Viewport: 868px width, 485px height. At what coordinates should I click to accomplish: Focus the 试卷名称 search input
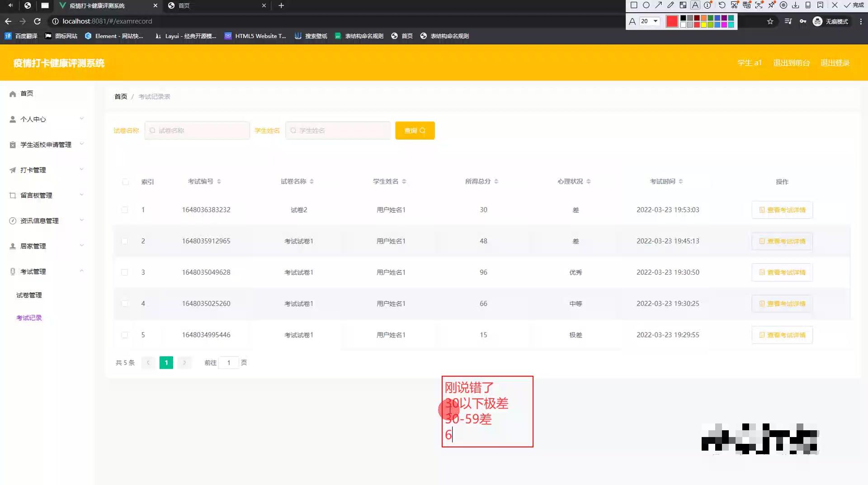click(197, 130)
